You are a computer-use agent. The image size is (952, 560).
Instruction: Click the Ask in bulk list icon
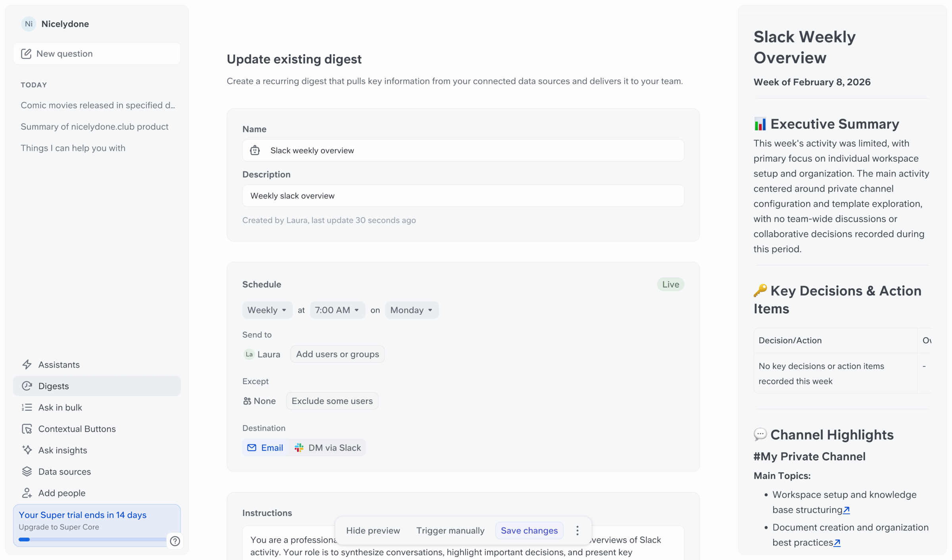tap(27, 407)
